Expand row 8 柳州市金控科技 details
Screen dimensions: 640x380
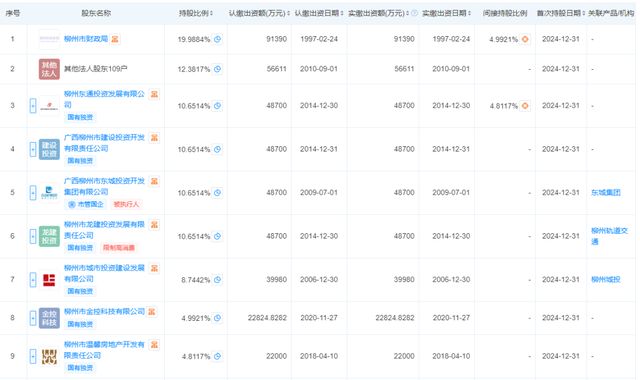pyautogui.click(x=33, y=318)
